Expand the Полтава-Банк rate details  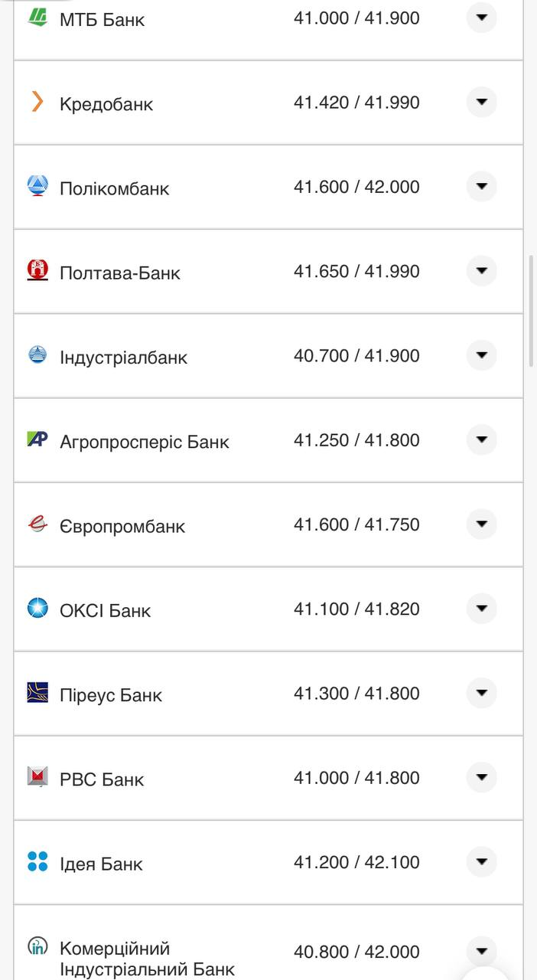[481, 270]
